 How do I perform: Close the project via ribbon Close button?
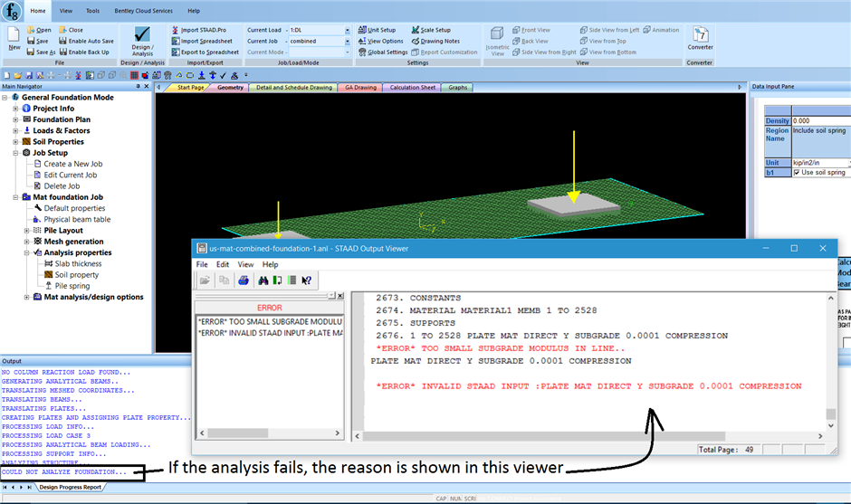click(72, 30)
